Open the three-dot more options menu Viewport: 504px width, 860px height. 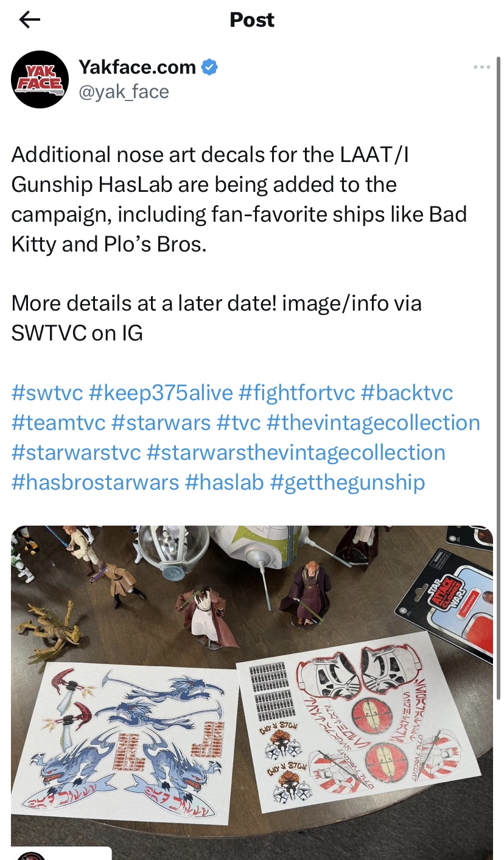tap(481, 67)
